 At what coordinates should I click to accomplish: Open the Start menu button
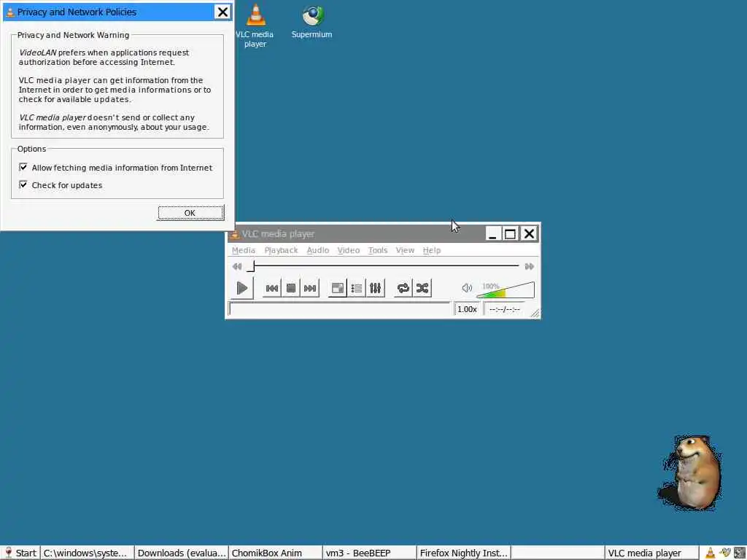(x=20, y=553)
